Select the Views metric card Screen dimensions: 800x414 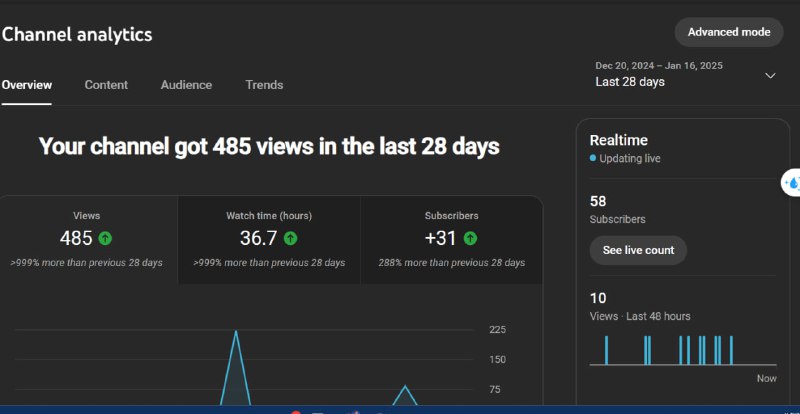point(87,239)
